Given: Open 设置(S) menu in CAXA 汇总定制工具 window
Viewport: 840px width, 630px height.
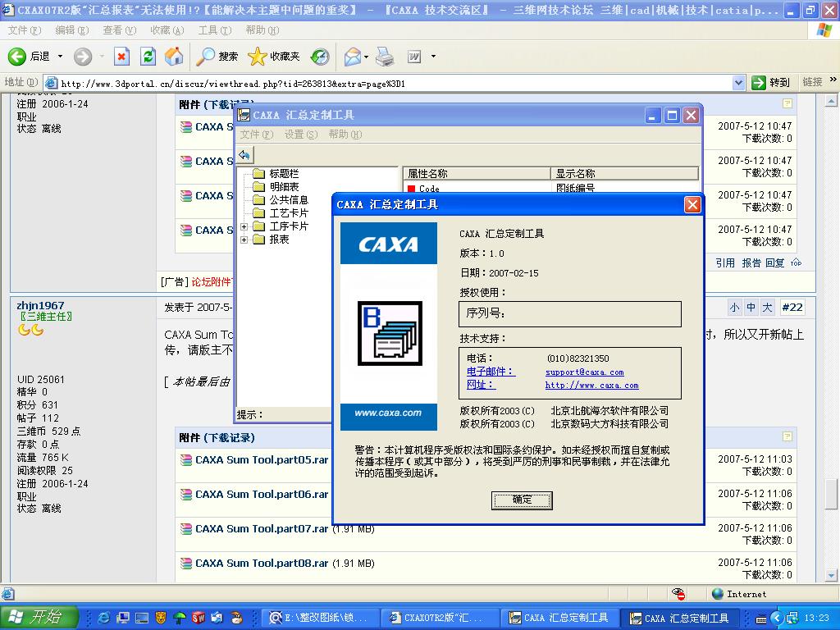Looking at the screenshot, I should (x=300, y=135).
